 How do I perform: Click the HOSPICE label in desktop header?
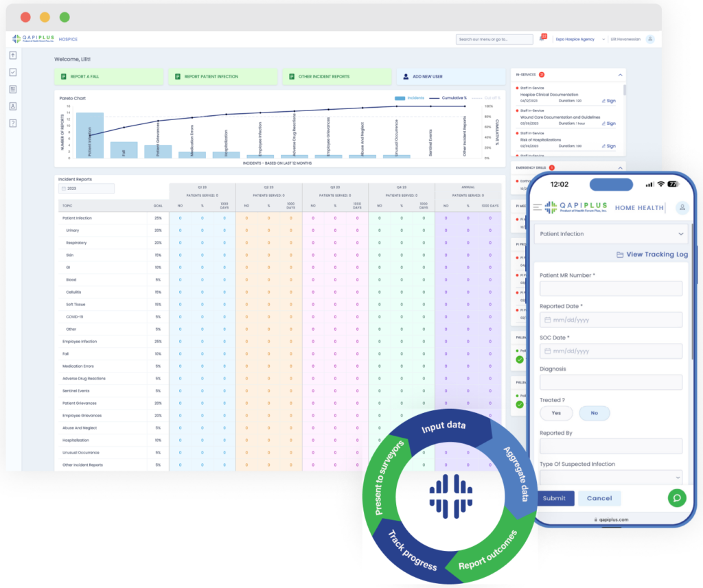click(68, 39)
